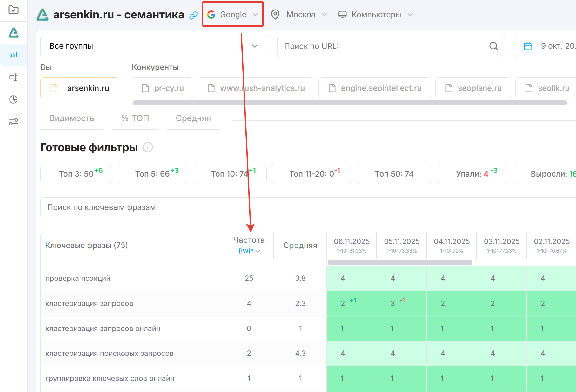The height and width of the screenshot is (392, 576).
Task: Open the calendar date picker icon
Action: point(527,46)
